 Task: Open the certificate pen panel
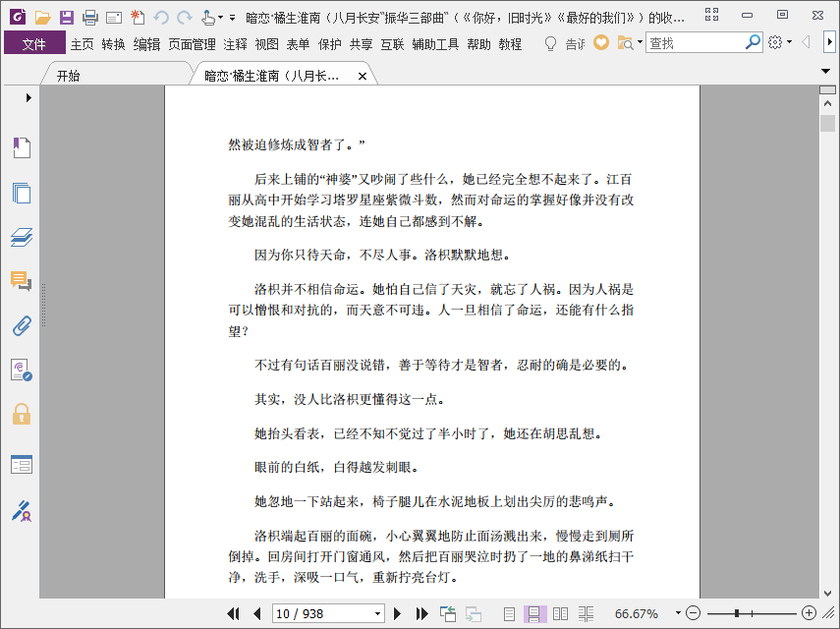(x=22, y=512)
